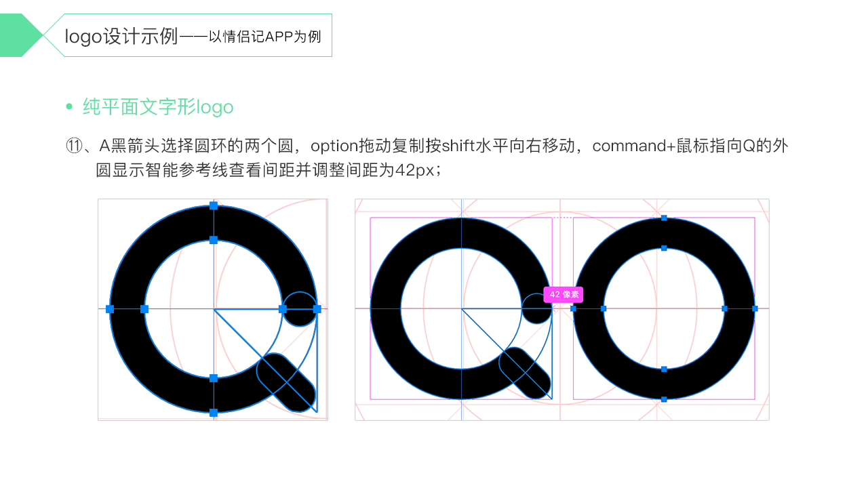Select top outer anchor point of left Q
This screenshot has height=488, width=868.
pos(214,205)
